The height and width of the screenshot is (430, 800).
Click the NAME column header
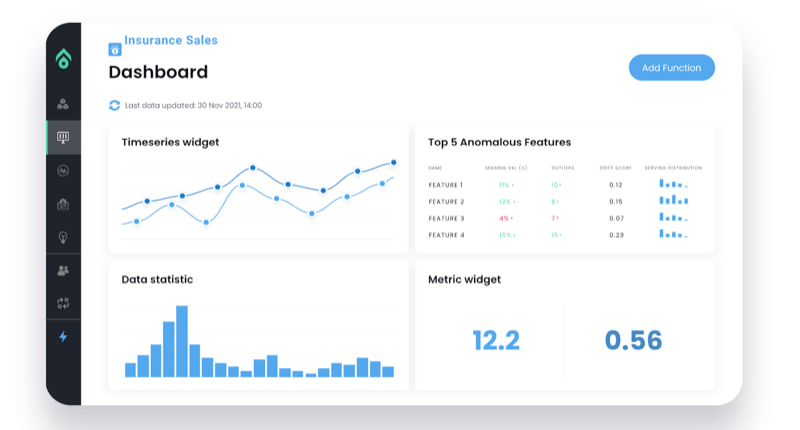[435, 168]
